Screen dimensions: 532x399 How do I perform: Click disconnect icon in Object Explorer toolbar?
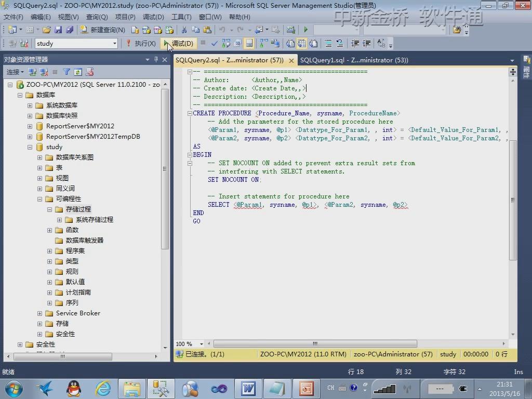[x=44, y=72]
